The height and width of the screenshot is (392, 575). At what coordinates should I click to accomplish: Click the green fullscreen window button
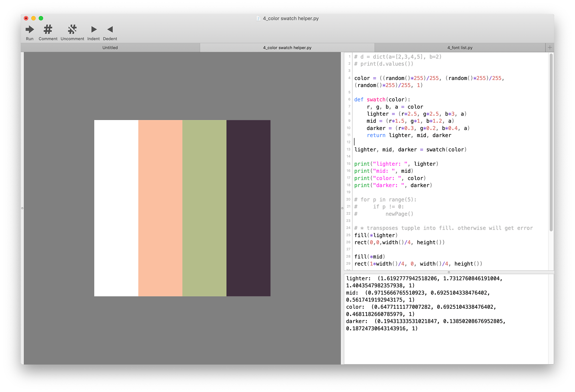pos(41,19)
